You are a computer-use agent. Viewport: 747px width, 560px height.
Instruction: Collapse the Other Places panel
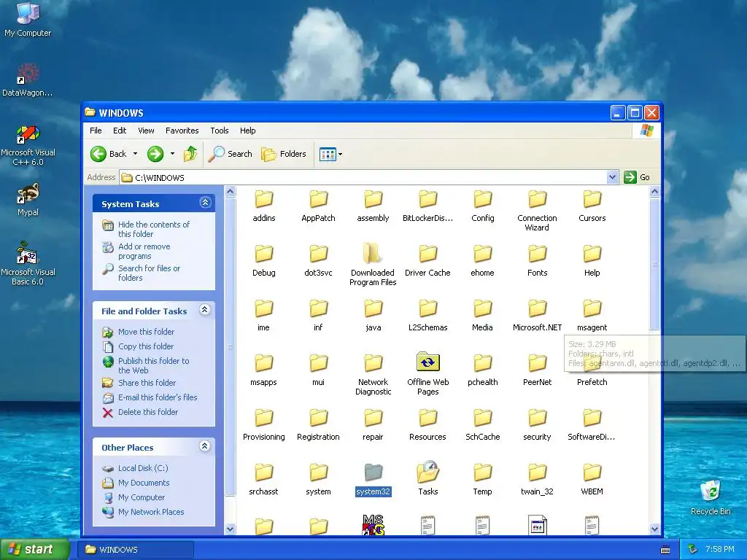(x=205, y=446)
